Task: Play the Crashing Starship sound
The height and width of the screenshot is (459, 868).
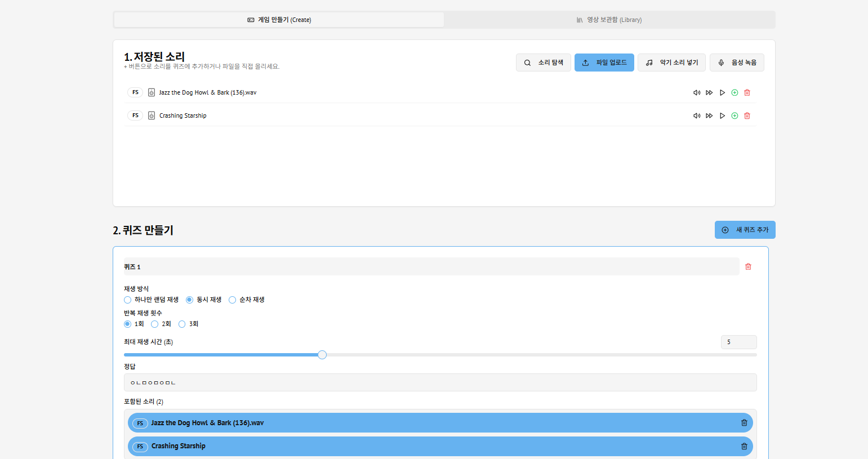Action: click(x=722, y=115)
